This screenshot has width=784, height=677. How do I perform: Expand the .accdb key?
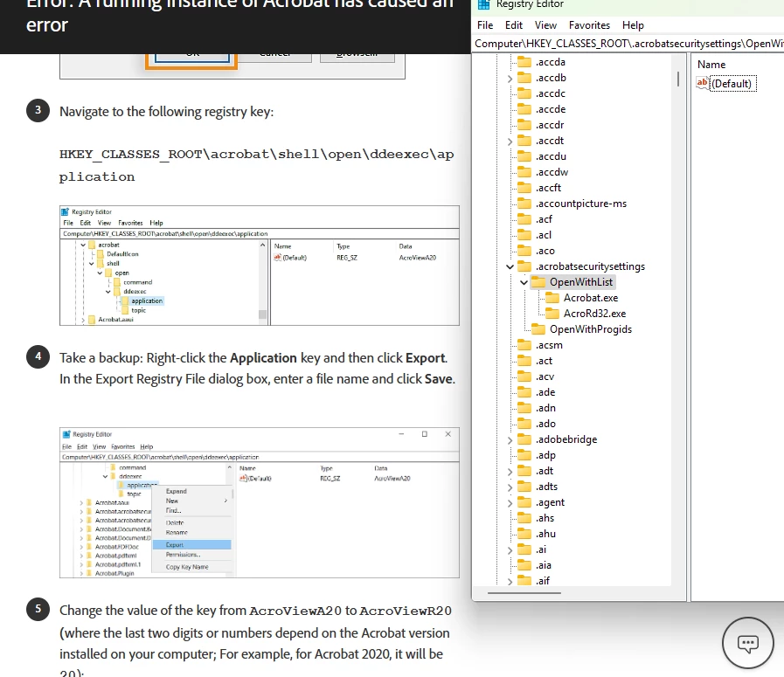[x=510, y=79]
